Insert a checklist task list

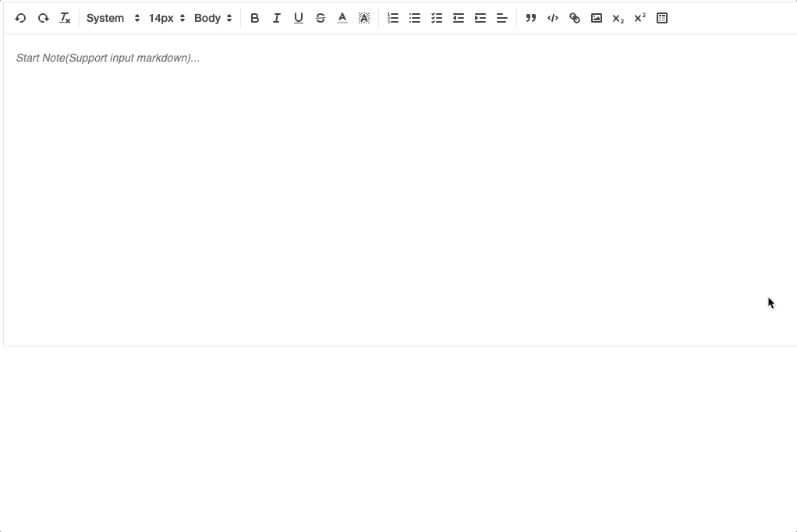437,18
